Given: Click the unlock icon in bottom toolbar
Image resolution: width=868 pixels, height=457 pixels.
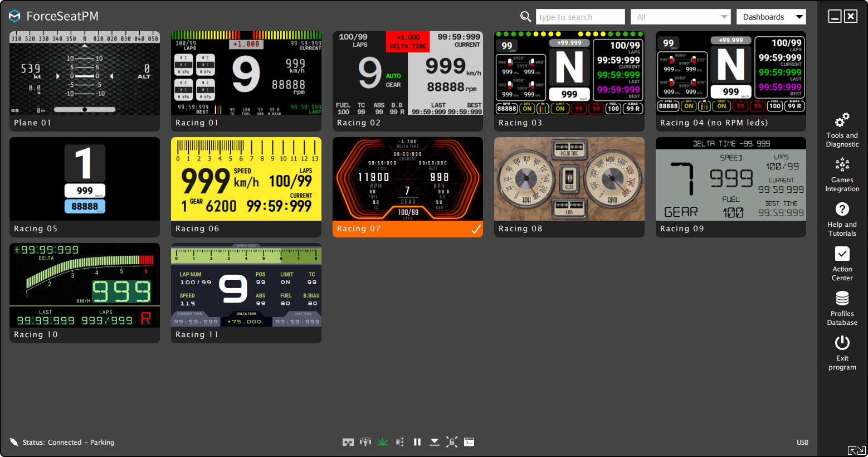Looking at the screenshot, I should click(452, 442).
